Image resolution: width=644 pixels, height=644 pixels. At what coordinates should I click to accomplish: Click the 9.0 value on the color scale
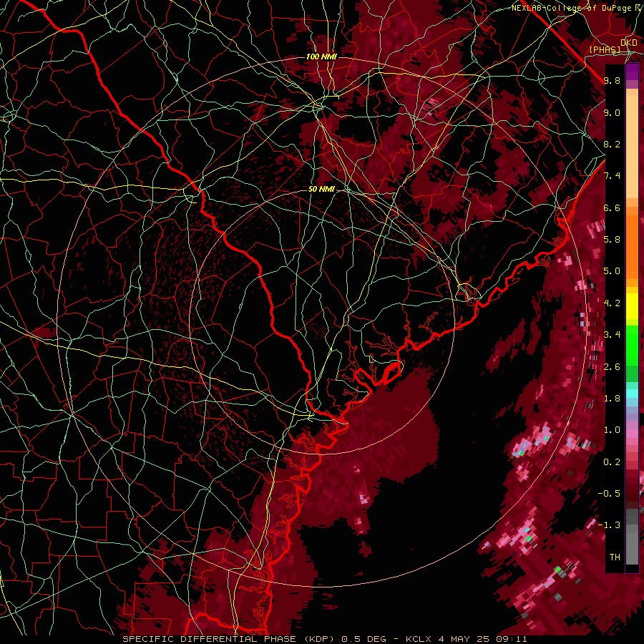(612, 112)
